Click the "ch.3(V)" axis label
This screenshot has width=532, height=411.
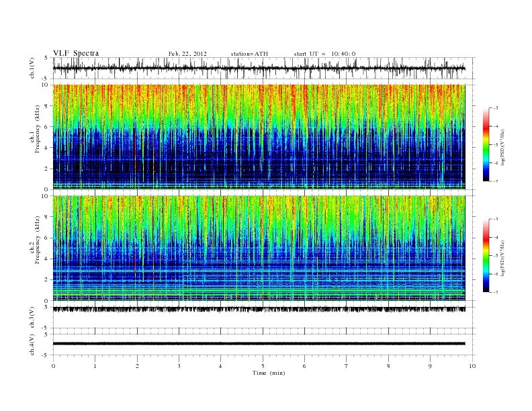coord(32,318)
